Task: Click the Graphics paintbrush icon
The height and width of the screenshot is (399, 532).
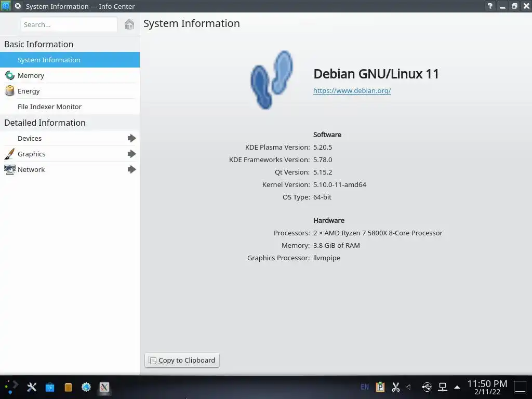Action: (x=9, y=154)
